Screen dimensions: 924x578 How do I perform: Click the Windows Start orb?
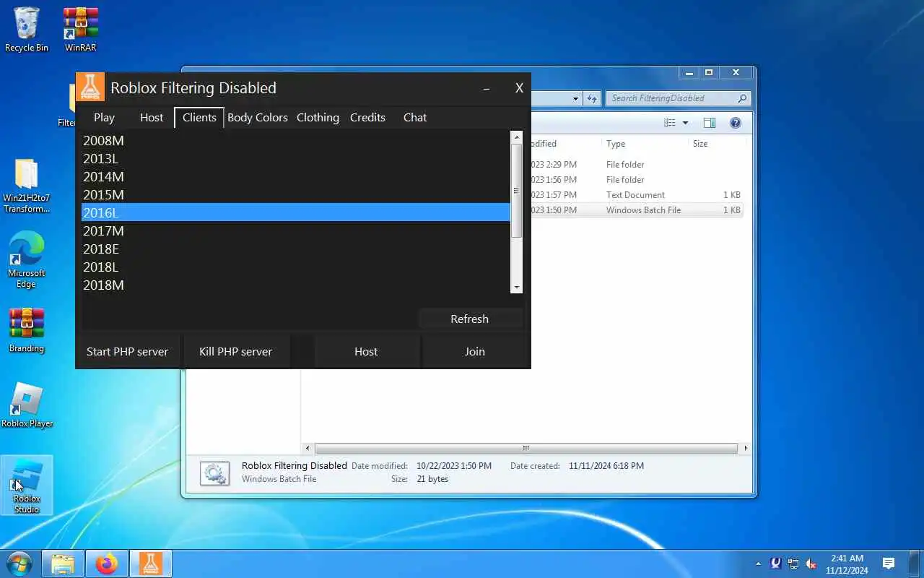pos(19,564)
